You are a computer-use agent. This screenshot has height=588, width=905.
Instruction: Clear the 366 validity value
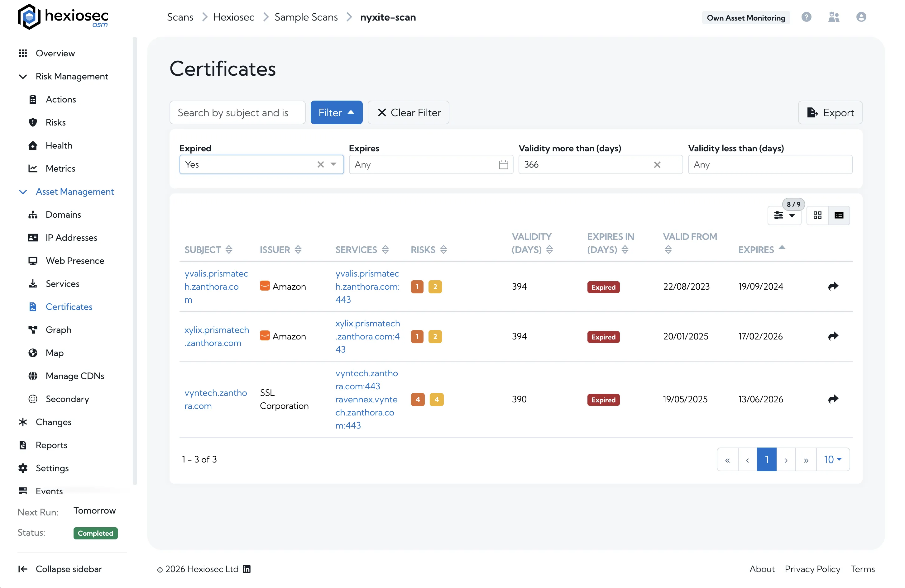(657, 164)
